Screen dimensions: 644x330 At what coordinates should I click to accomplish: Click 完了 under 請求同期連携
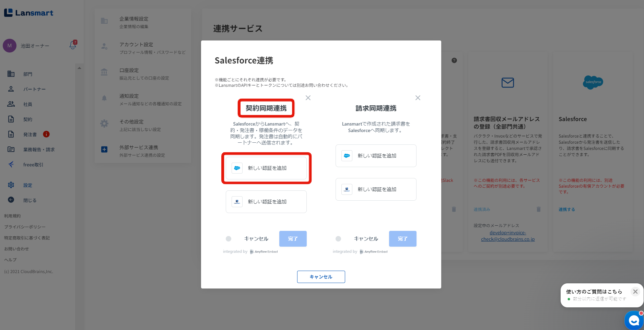403,239
